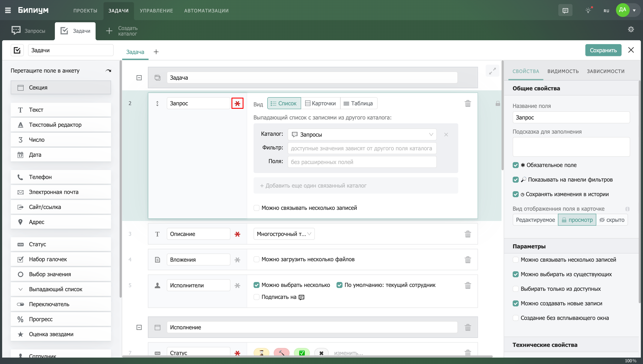643x364 pixels.
Task: Enable Можно загрузить несколько файлов checkbox
Action: (256, 259)
